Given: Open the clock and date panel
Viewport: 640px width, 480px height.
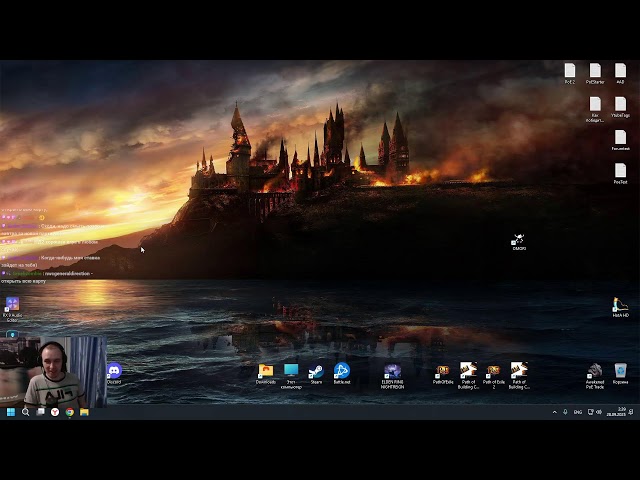Looking at the screenshot, I should 616,412.
